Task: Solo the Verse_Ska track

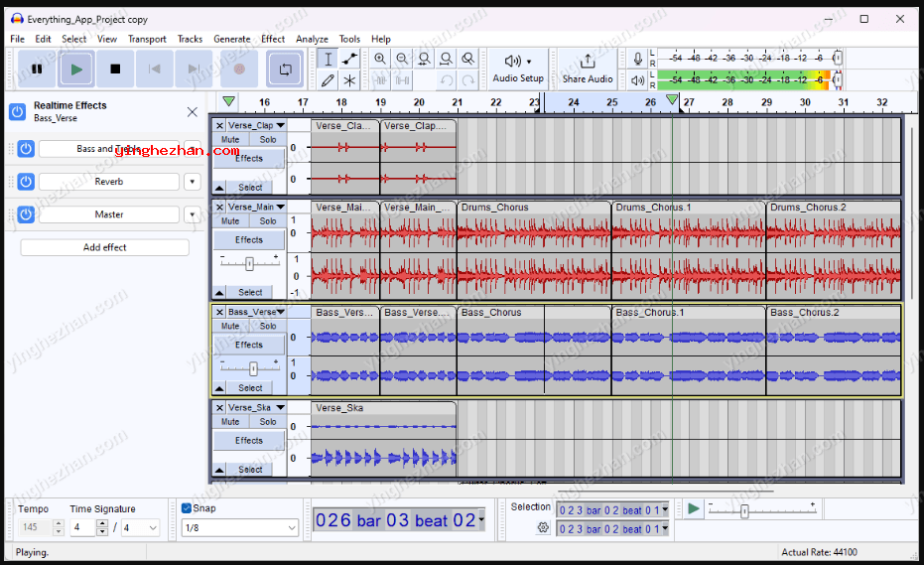Action: click(x=268, y=422)
